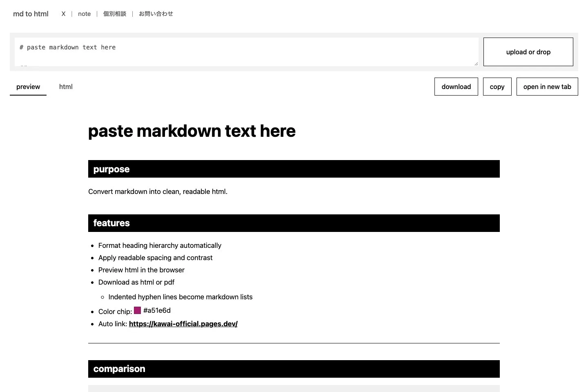Click open in new tab button
Viewport: 588px width, 392px height.
pos(547,87)
